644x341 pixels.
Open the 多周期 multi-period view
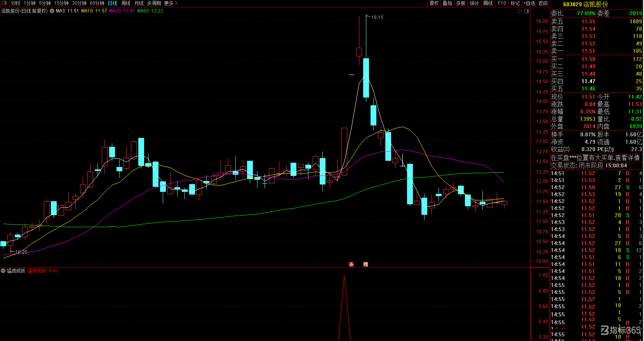tap(154, 3)
